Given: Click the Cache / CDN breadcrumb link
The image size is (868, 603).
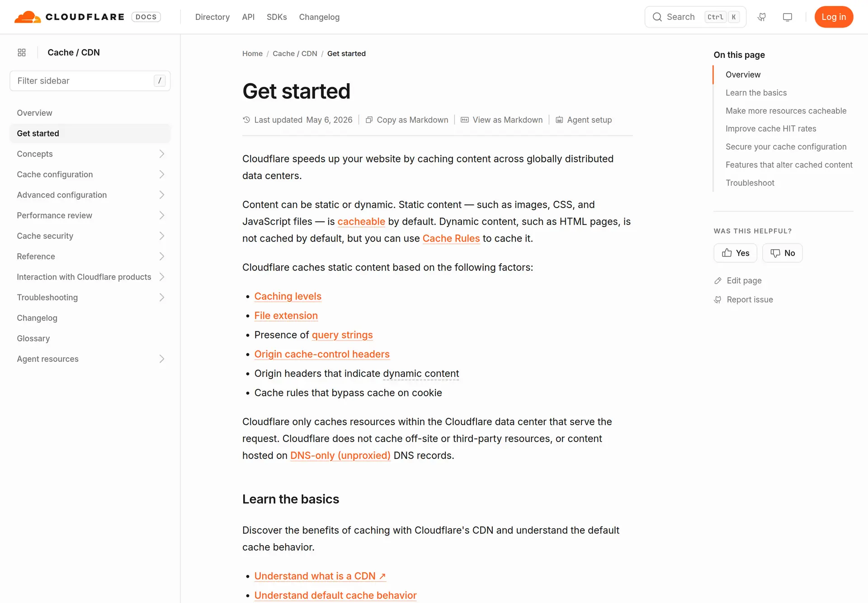Looking at the screenshot, I should 295,53.
